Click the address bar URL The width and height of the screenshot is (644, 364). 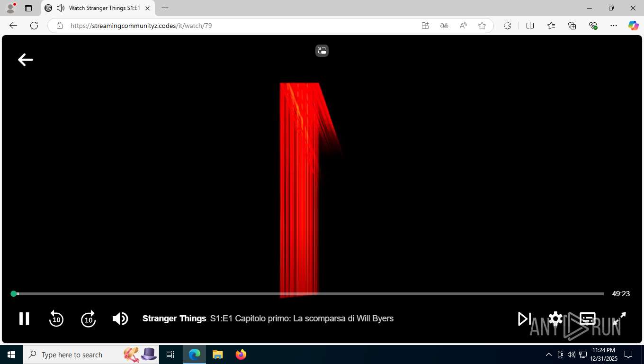pos(141,26)
